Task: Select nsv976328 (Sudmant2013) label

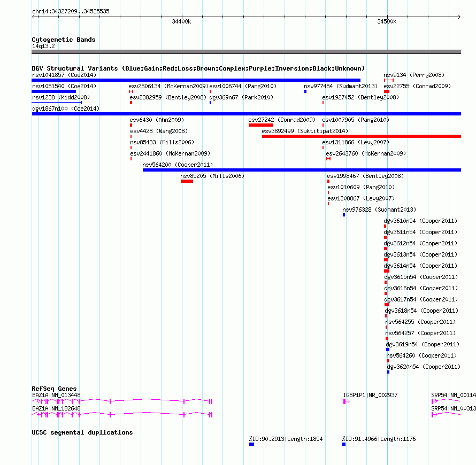Action: [379, 210]
